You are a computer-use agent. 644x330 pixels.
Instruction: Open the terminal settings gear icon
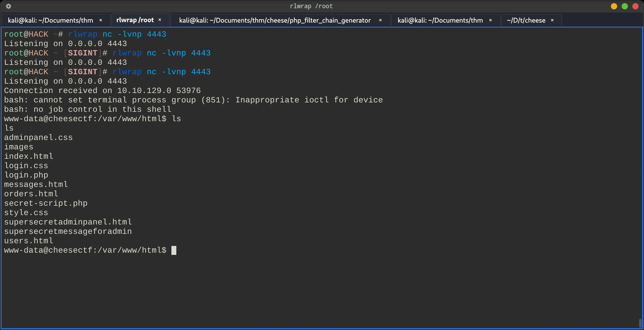8,6
